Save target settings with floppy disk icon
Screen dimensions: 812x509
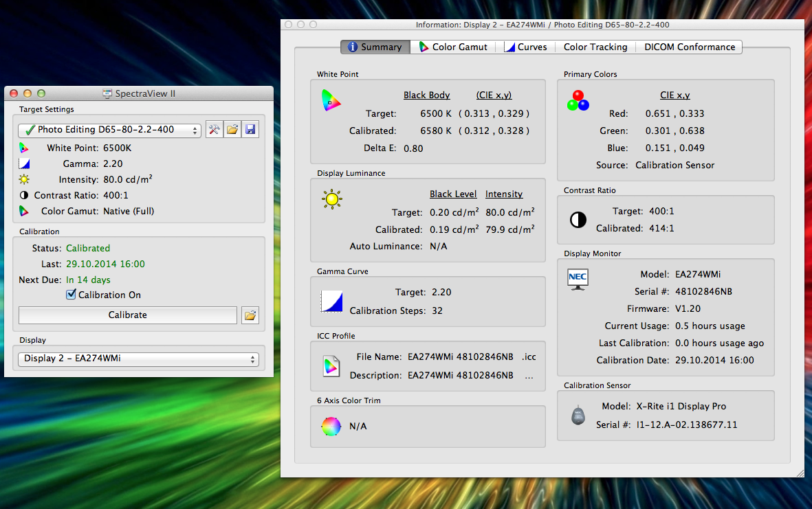(250, 129)
